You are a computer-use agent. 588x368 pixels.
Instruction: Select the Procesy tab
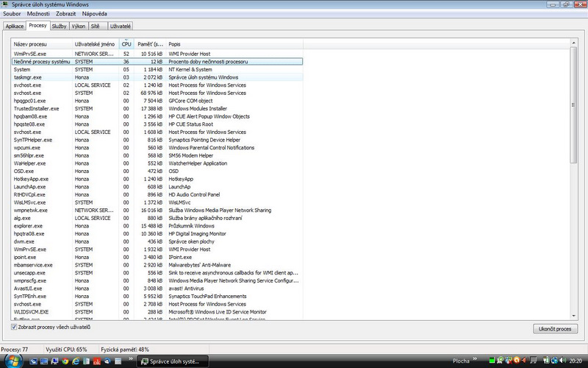pos(37,26)
